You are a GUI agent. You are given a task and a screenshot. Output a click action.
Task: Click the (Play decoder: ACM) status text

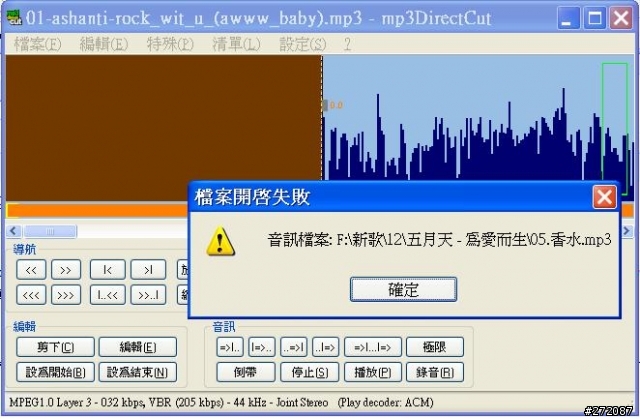point(385,402)
